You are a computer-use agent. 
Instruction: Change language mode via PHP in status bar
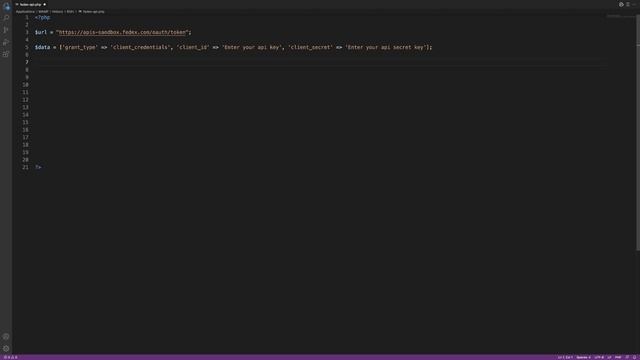[618, 357]
